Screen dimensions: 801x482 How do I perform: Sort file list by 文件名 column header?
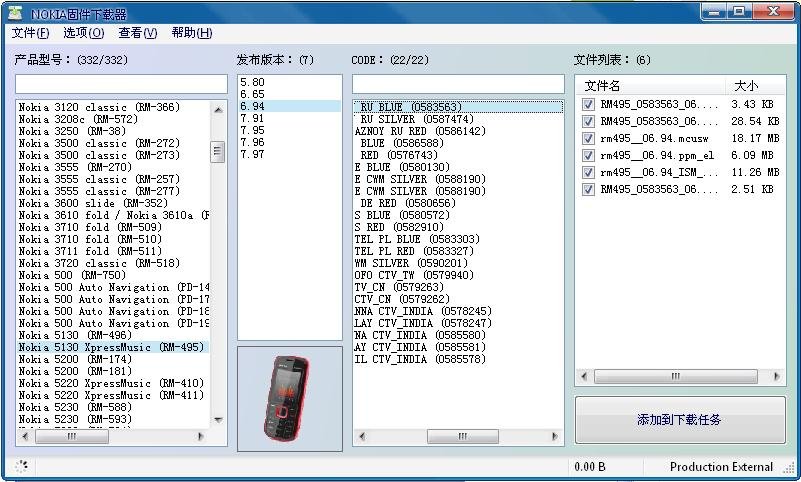[x=651, y=86]
